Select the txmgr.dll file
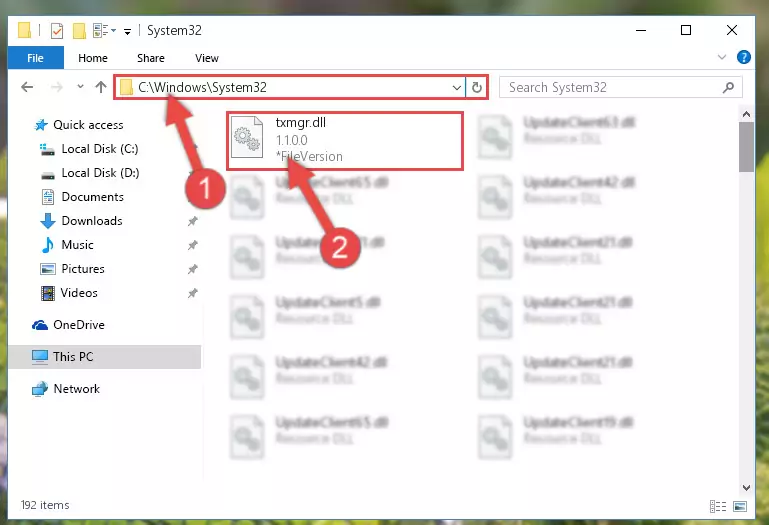 coord(345,141)
